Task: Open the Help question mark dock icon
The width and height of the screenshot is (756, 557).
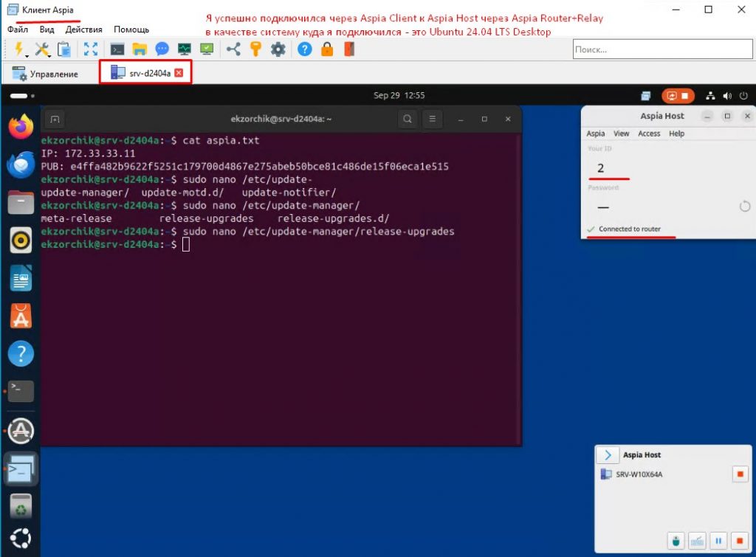Action: 21,354
